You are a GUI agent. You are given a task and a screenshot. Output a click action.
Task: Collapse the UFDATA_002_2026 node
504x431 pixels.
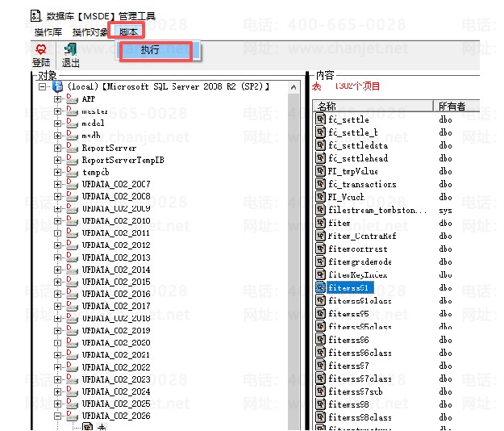point(57,416)
